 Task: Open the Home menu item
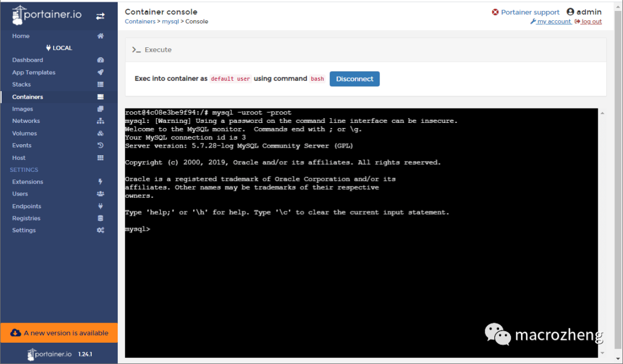point(59,36)
